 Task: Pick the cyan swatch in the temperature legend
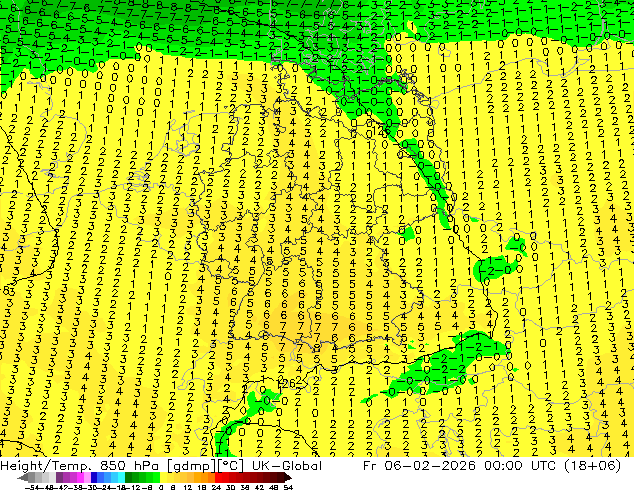(x=121, y=478)
